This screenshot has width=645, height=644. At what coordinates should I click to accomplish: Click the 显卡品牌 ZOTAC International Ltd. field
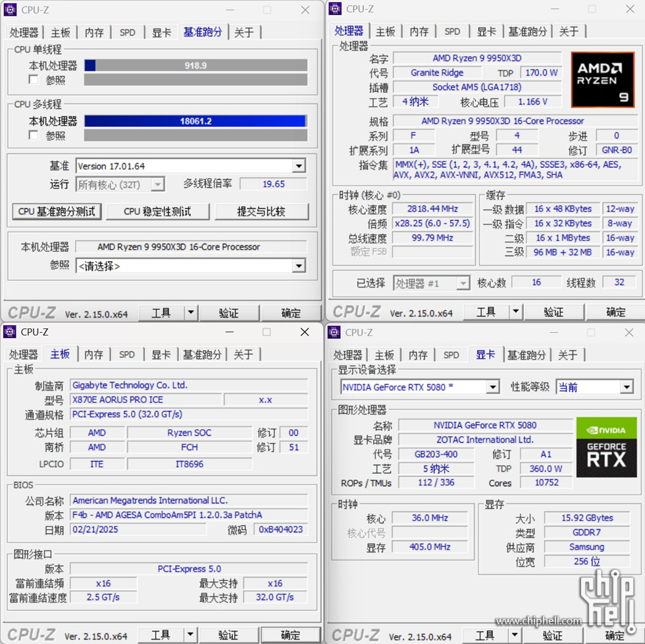coord(486,439)
